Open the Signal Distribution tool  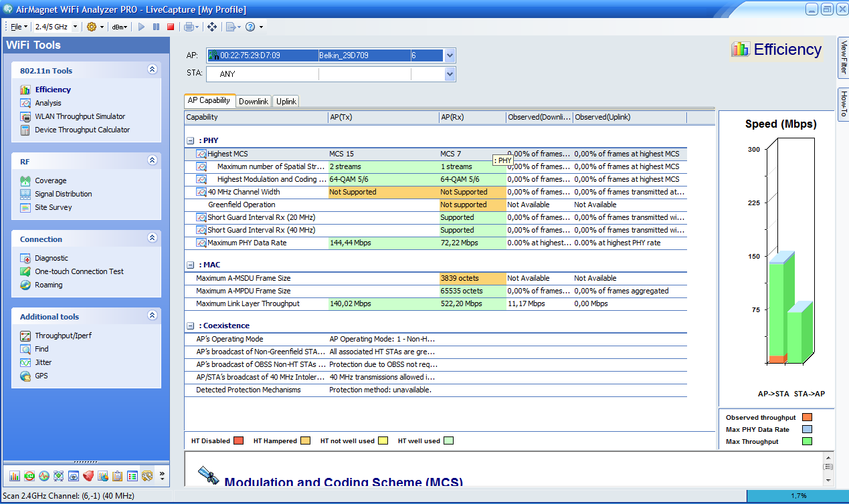click(64, 194)
